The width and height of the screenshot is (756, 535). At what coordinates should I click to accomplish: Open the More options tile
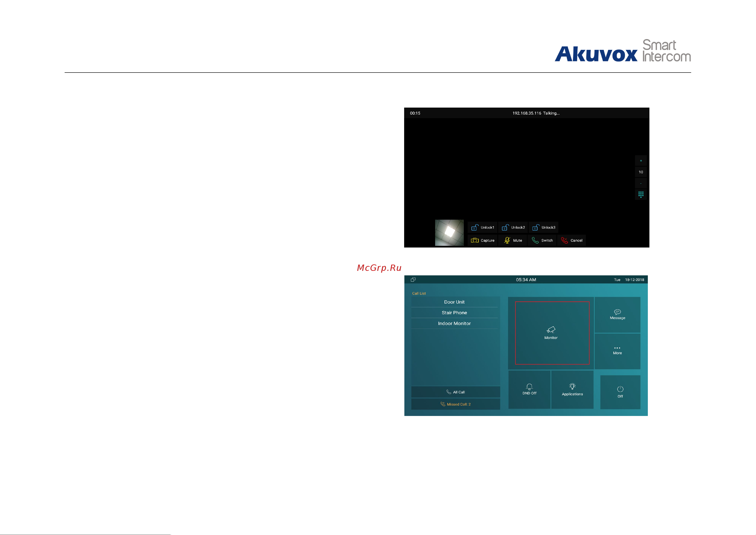[617, 351]
